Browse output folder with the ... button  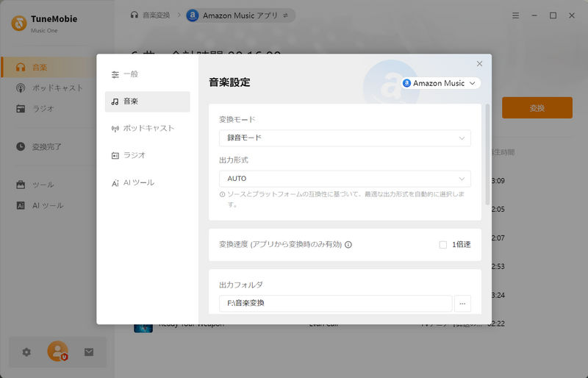coord(462,303)
